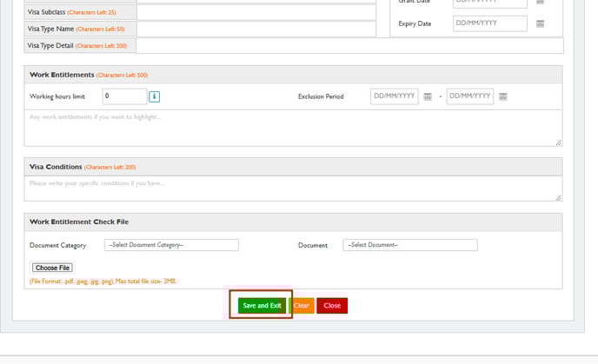This screenshot has width=598, height=364.
Task: Click the Visa Conditions textarea resize handle
Action: 558,198
